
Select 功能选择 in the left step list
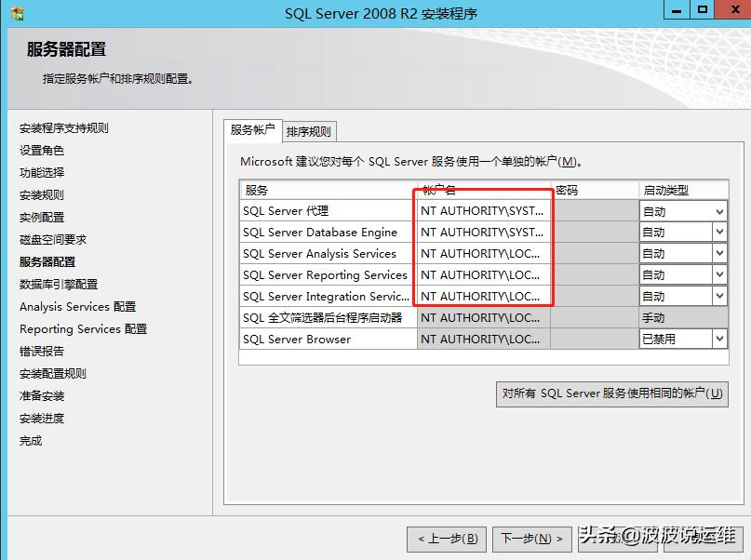point(43,172)
